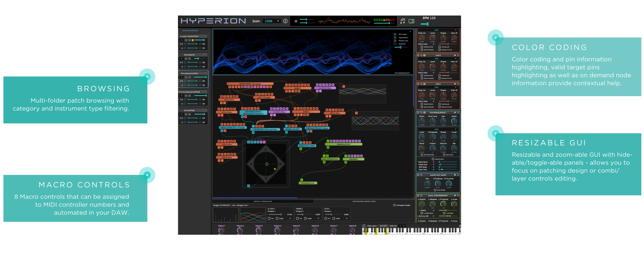Click the Clear CCs button
This screenshot has width=644, height=265.
tap(383, 226)
